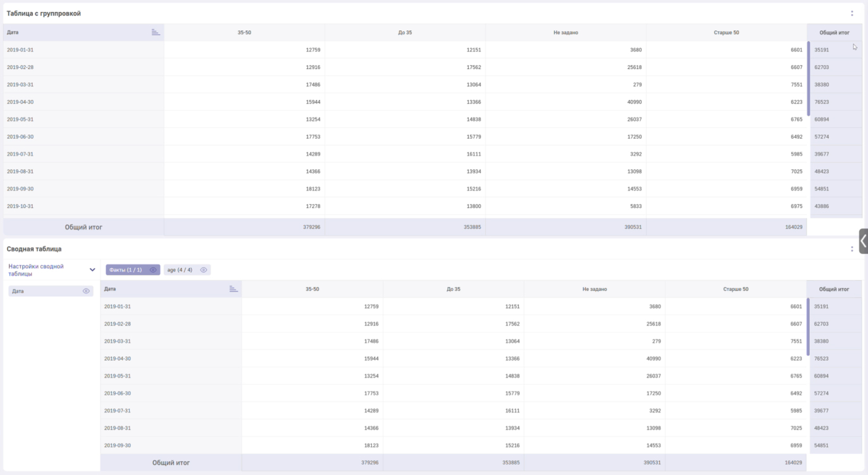This screenshot has height=475, width=868.
Task: Collapse Настройки сводной таблицы chevron
Action: coord(92,270)
